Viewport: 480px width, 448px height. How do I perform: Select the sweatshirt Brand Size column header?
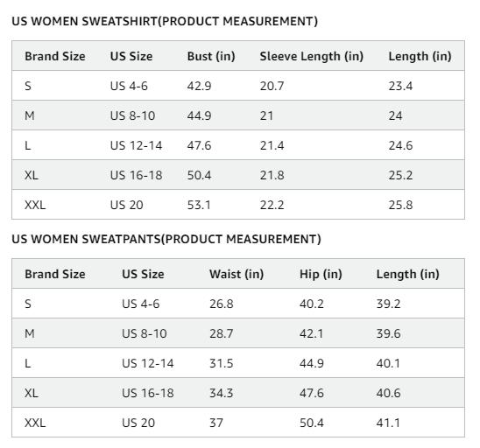click(x=55, y=56)
